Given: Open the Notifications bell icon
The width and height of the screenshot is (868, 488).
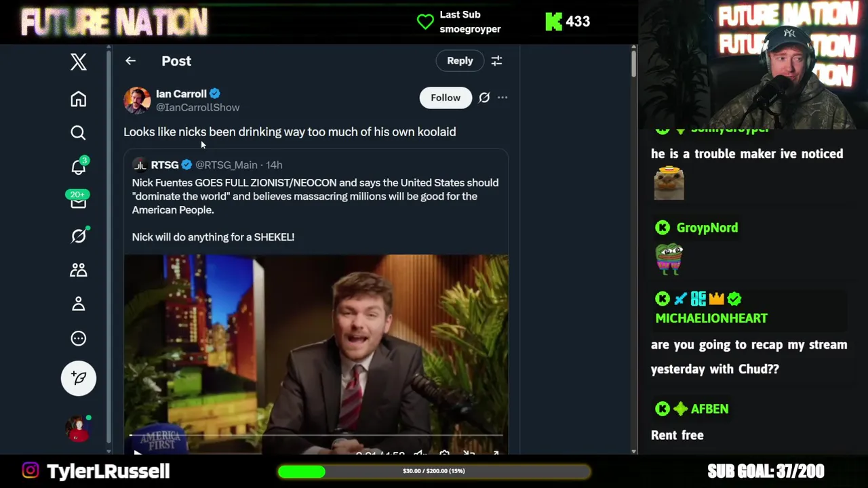Looking at the screenshot, I should pyautogui.click(x=79, y=166).
